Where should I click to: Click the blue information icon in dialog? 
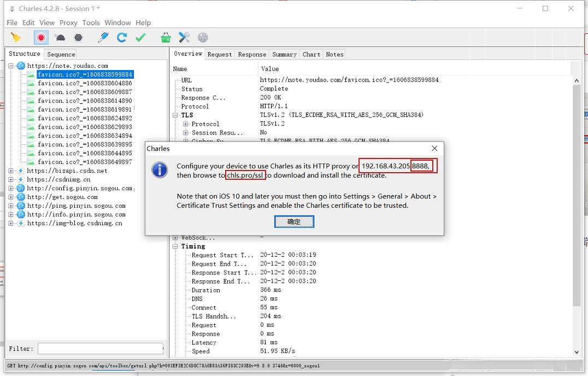(x=160, y=170)
